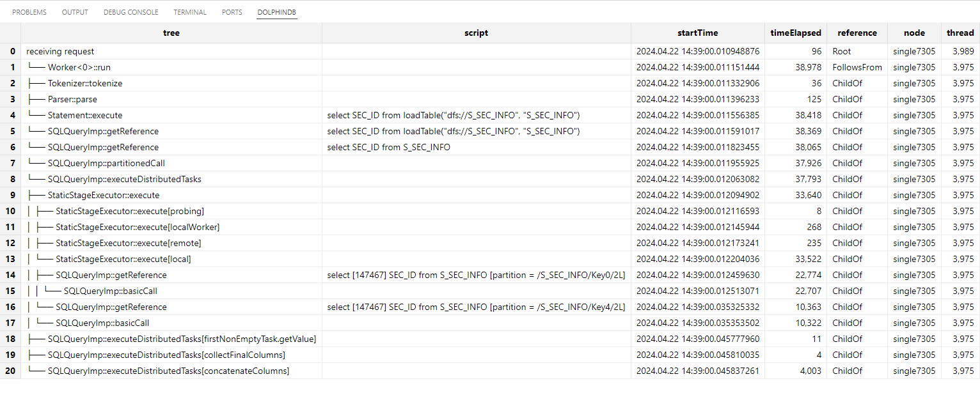Click the StaticStageExecutor::execute[probing] row
980x395 pixels.
click(x=129, y=211)
